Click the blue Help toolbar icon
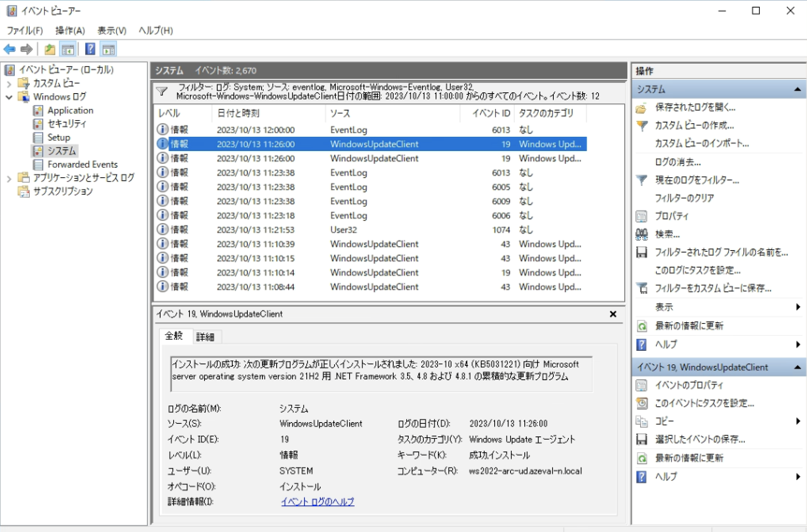Viewport: 807px width, 532px height. point(90,50)
